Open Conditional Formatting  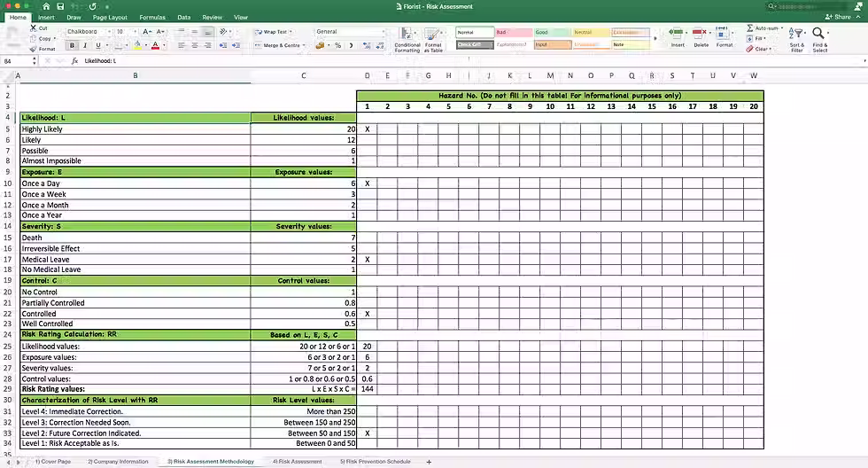407,39
